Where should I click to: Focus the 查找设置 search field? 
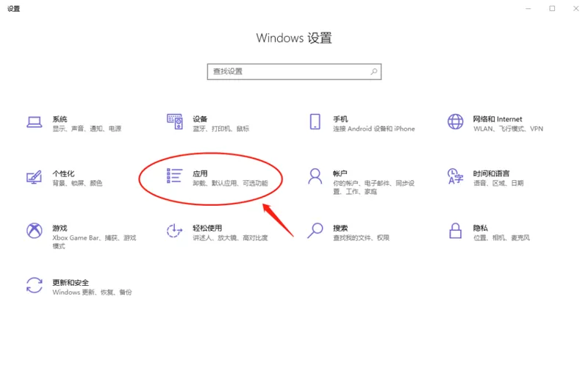pyautogui.click(x=295, y=71)
